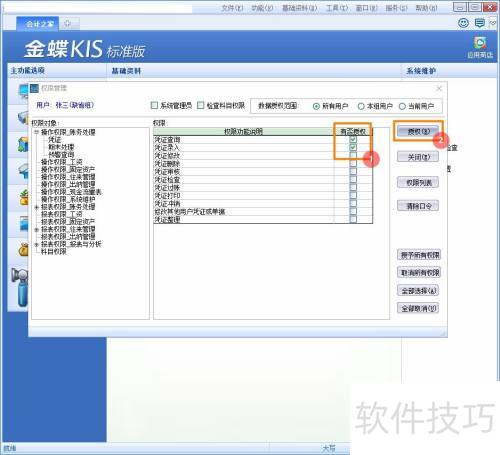The width and height of the screenshot is (500, 455).
Task: Switch to the 会计之家 tab
Action: point(39,24)
